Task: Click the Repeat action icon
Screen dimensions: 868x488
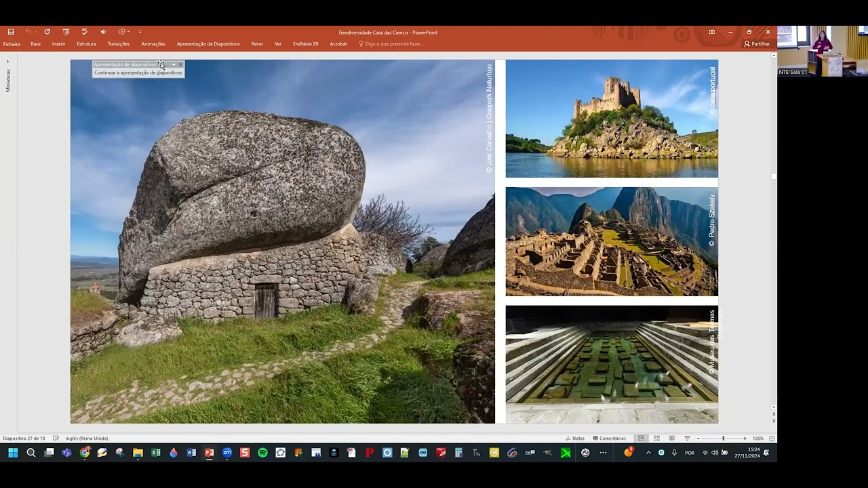Action: (x=47, y=32)
